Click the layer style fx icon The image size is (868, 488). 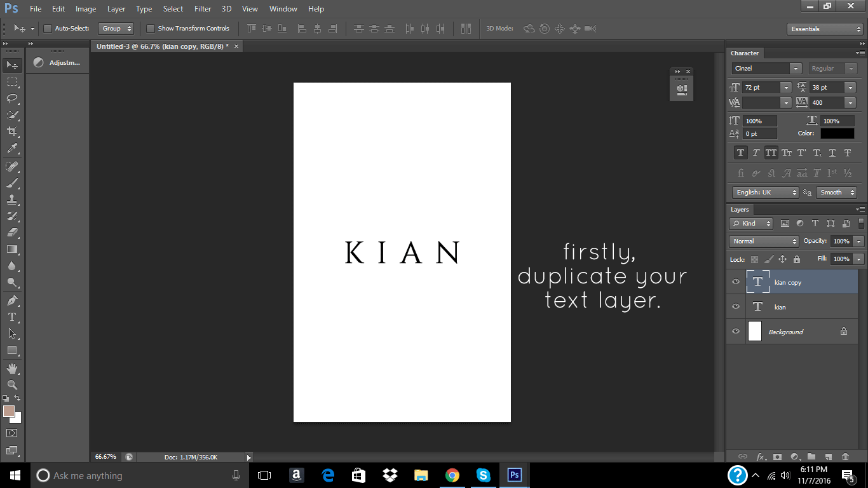761,456
